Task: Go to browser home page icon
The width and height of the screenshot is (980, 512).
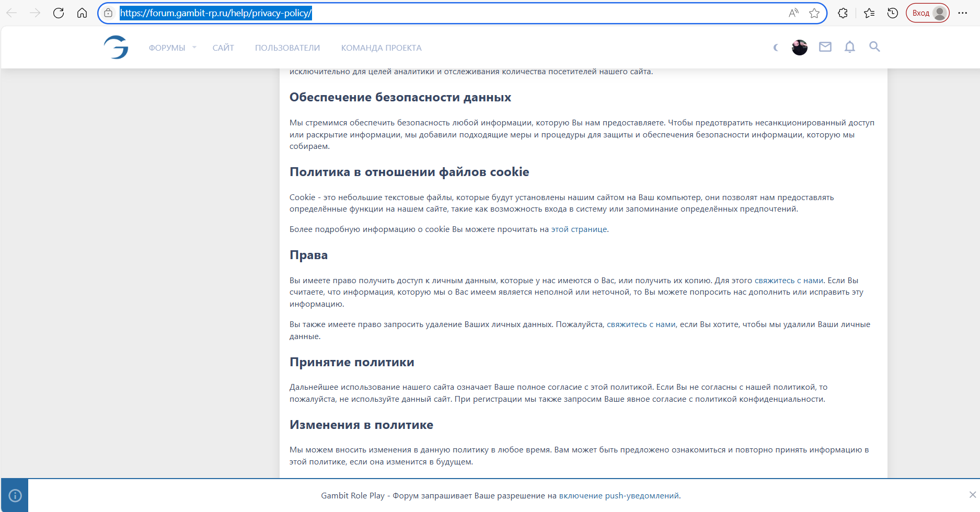Action: pos(82,13)
